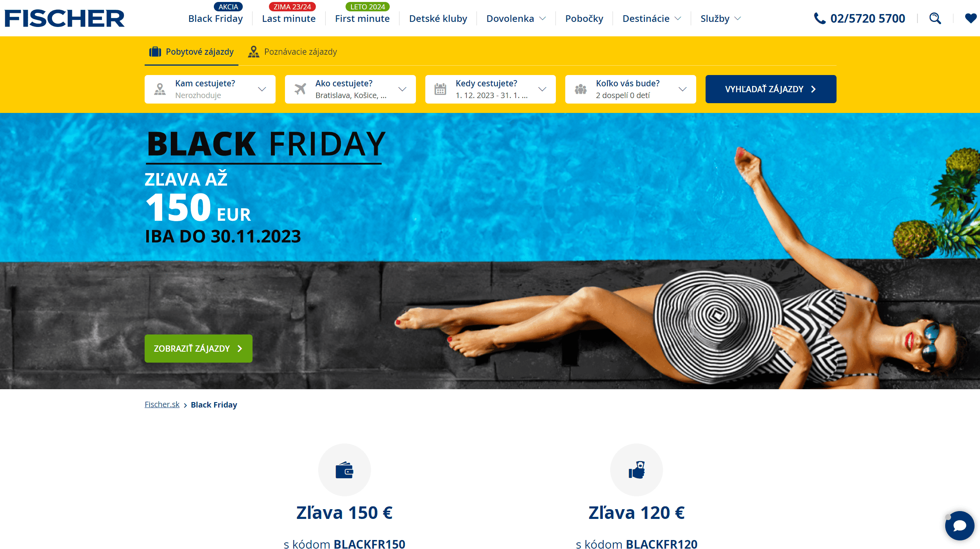980x549 pixels.
Task: Select the Pobytové zájazdy tab
Action: pos(192,52)
